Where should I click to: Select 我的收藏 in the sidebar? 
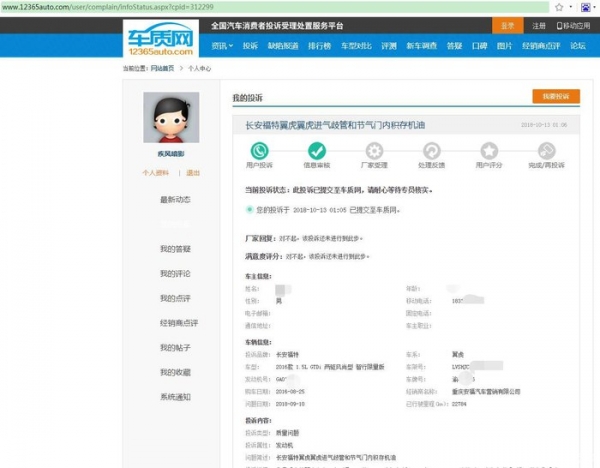click(175, 372)
